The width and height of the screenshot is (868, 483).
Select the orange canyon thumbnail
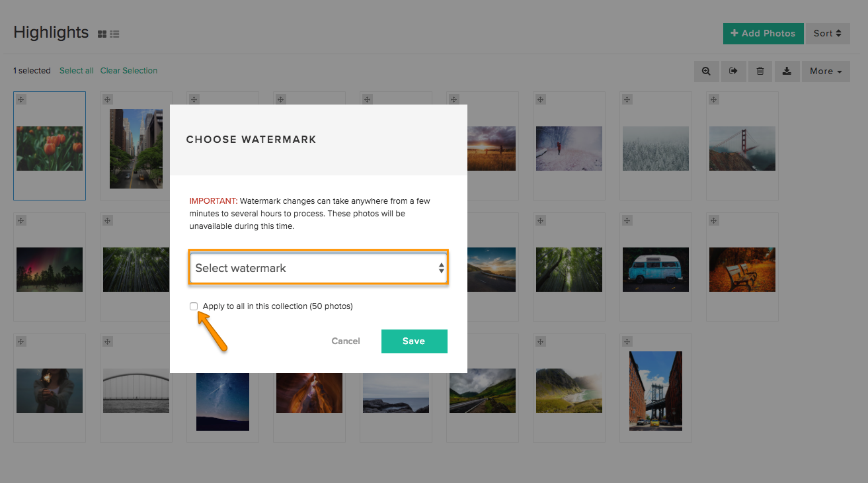[309, 393]
